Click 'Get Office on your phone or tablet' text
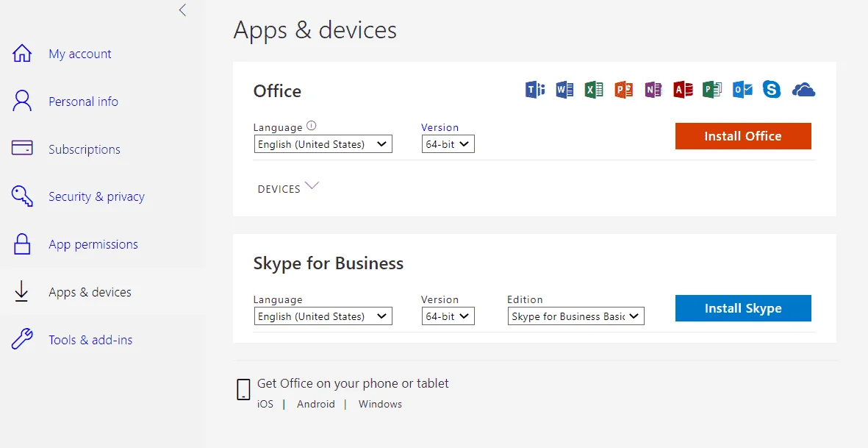Screen dimensions: 868x448 (x=353, y=383)
